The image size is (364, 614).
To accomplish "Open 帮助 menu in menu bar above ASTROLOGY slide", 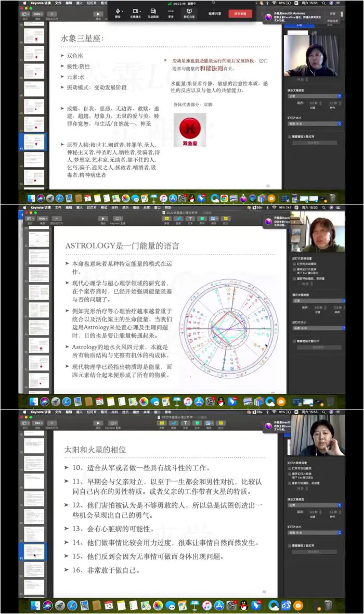I will (x=167, y=207).
